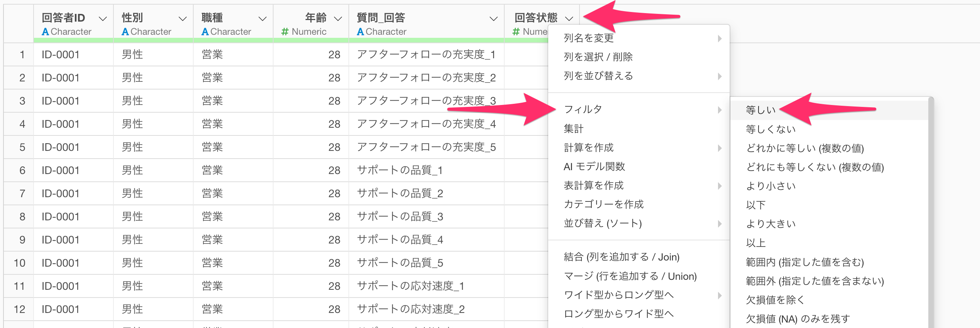The height and width of the screenshot is (328, 980).
Task: Click the Numeric hash icon under 年齢
Action: coord(285,32)
